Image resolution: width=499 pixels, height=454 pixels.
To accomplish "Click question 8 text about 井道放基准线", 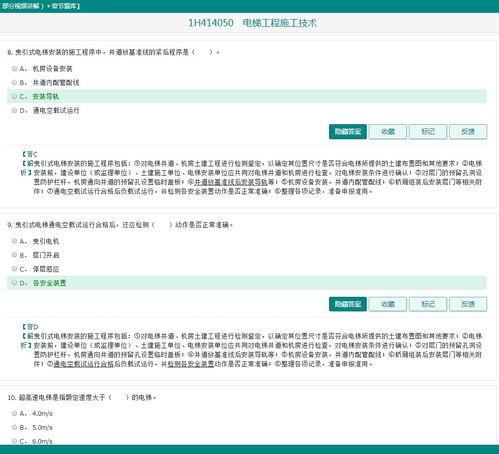I will pyautogui.click(x=113, y=52).
